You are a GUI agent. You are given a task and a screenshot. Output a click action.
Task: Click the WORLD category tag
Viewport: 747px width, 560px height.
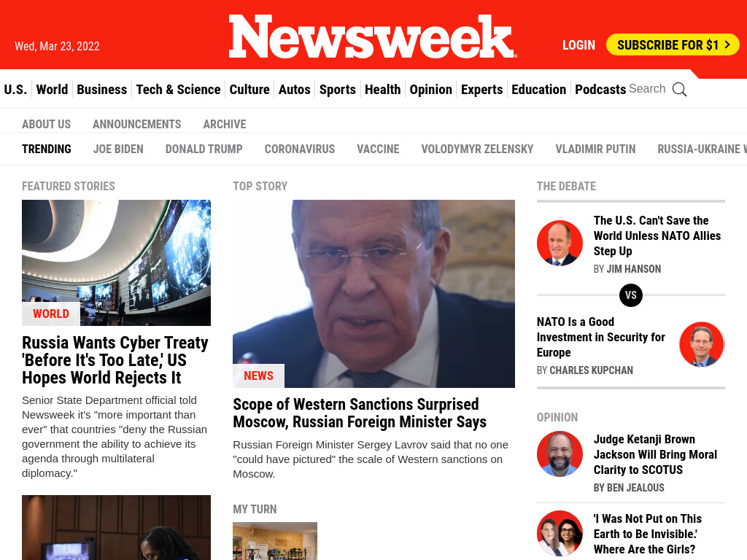click(x=51, y=314)
